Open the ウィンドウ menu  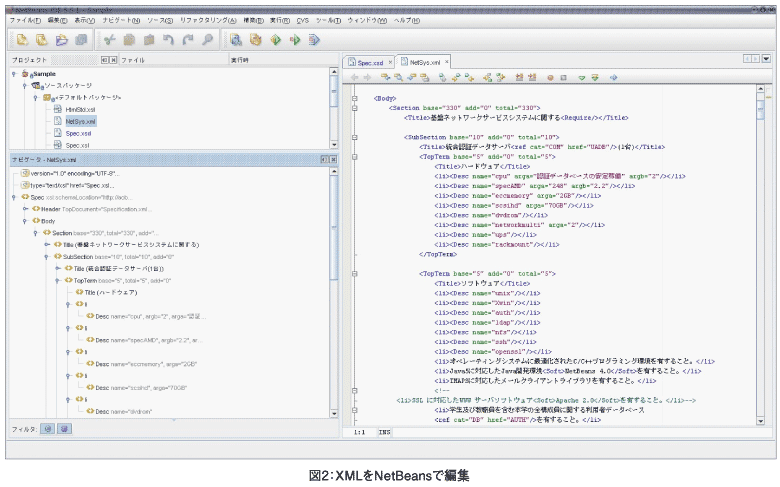coord(367,20)
